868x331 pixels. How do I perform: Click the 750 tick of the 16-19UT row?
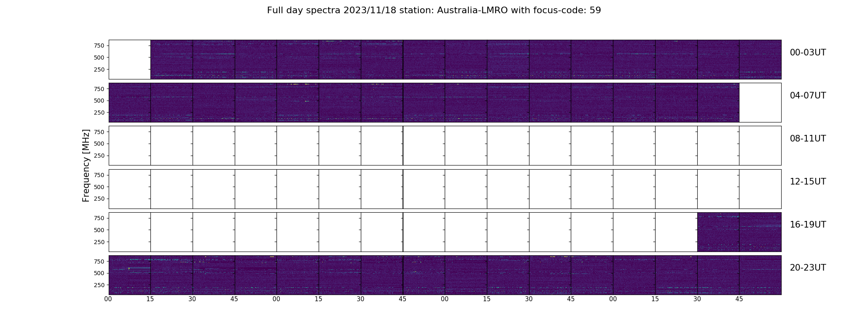pyautogui.click(x=99, y=218)
